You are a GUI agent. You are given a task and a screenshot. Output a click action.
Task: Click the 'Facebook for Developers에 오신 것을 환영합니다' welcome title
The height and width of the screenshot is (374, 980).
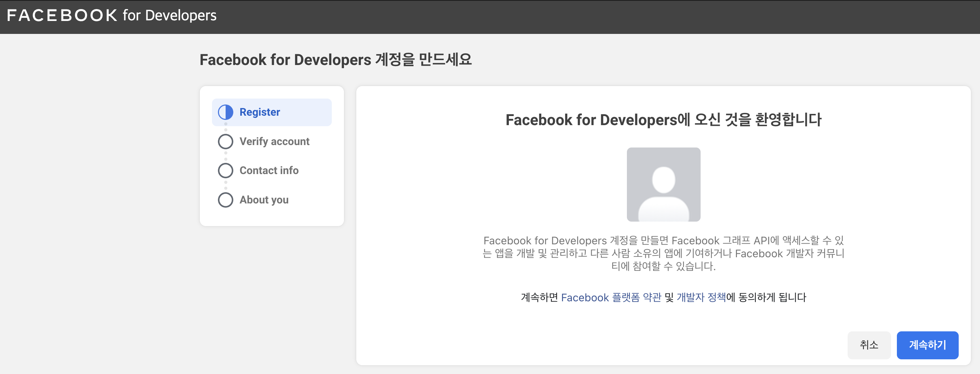click(x=664, y=120)
